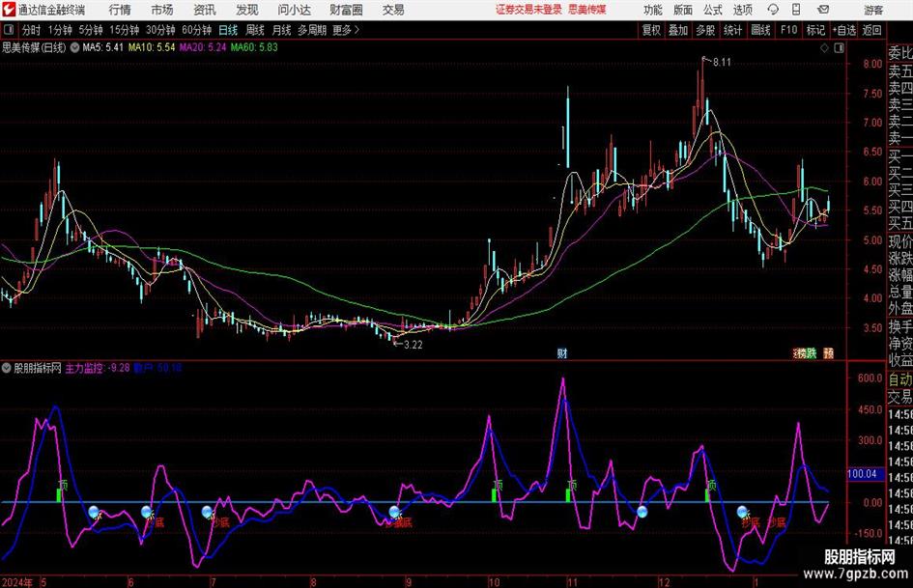The image size is (913, 588).
Task: Open the 发现 menu
Action: tap(247, 10)
